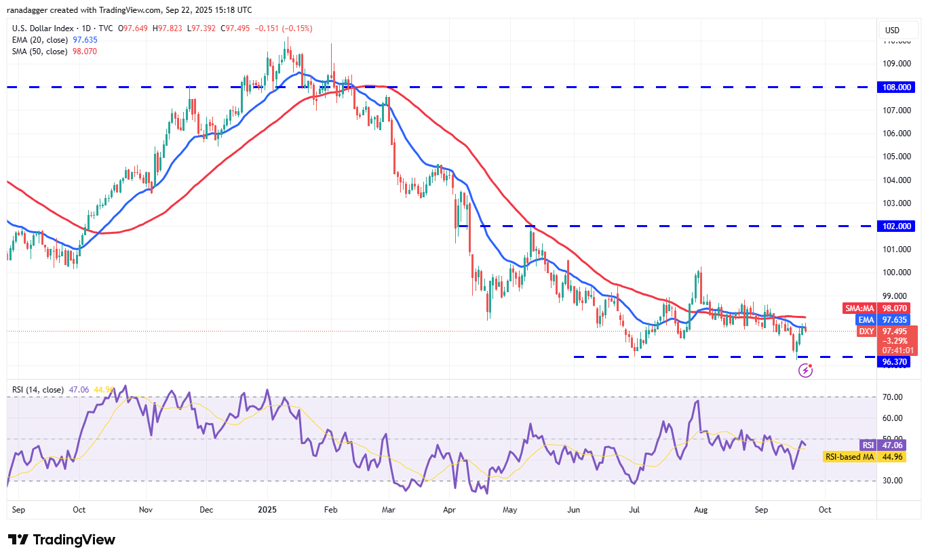The image size is (928, 560).
Task: Open the USD currency selector
Action: point(898,30)
